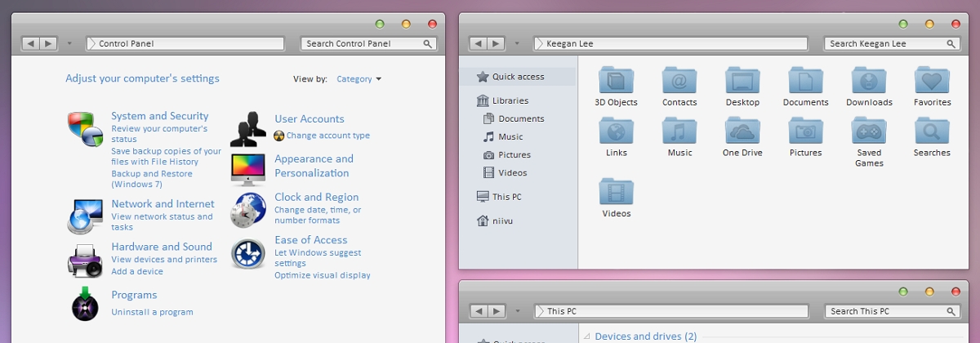
Task: Open the Programs download icon
Action: [x=85, y=303]
